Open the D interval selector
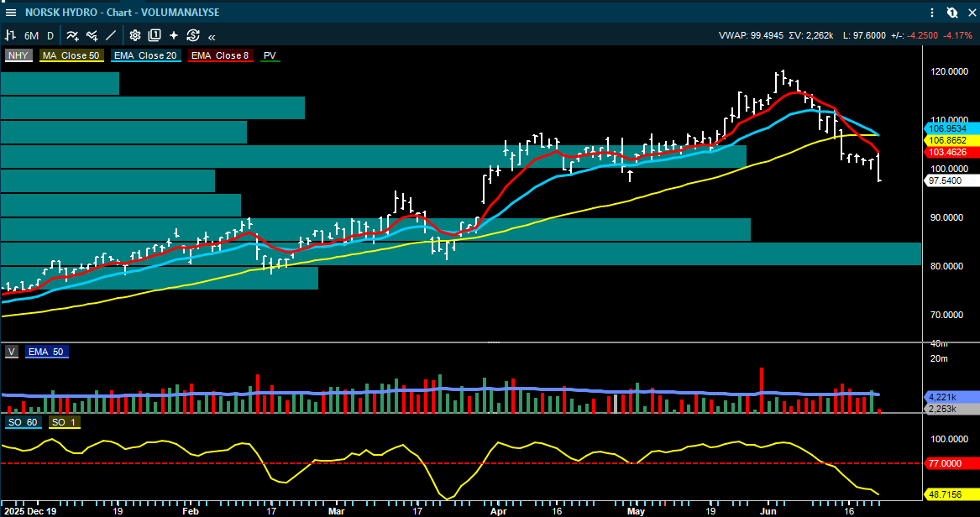Image resolution: width=980 pixels, height=517 pixels. coord(50,35)
